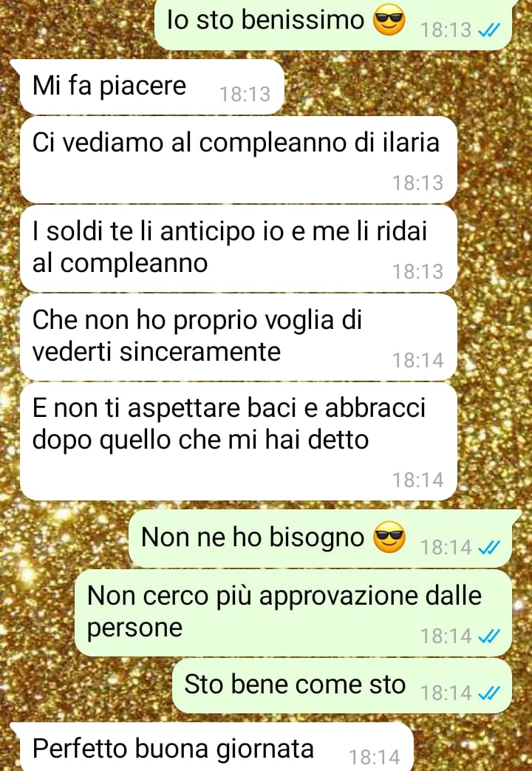Screen dimensions: 532x771
Task: Tap blue read ticks on "Non ne ho bisogno"
Action: [x=488, y=547]
